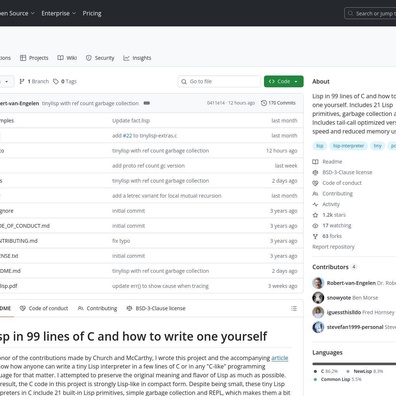This screenshot has height=396, width=396.
Task: Click the languages breakdown bar
Action: pos(354,364)
